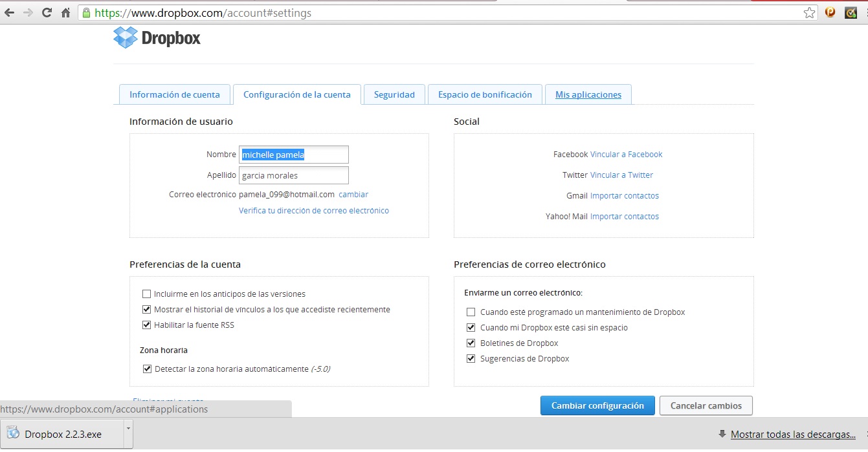Screen dimensions: 868x452
Task: Switch to the Seguridad tab
Action: (x=394, y=94)
